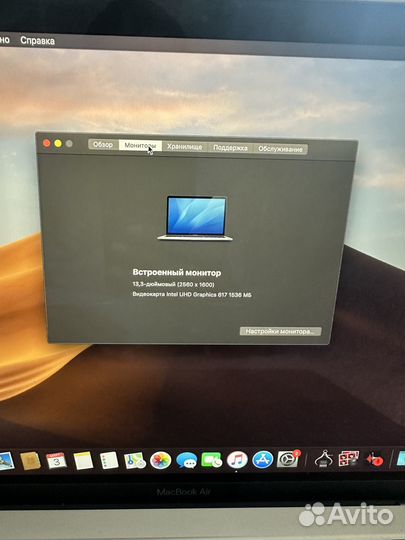
Task: Open Reminders from the dock
Action: pyautogui.click(x=109, y=461)
